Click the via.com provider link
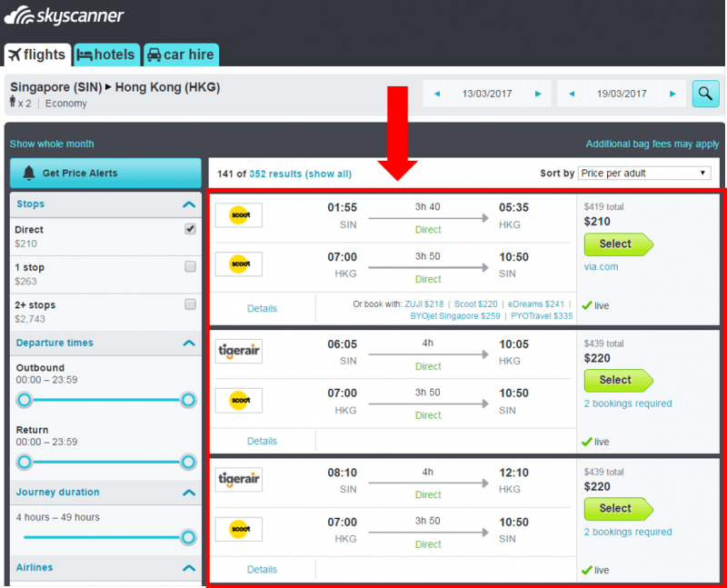The width and height of the screenshot is (727, 588). coord(601,266)
